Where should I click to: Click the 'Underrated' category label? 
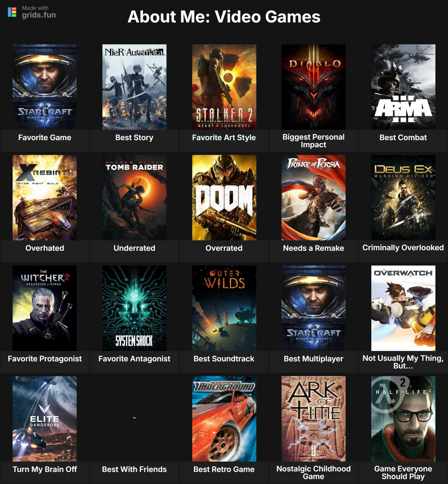point(134,248)
